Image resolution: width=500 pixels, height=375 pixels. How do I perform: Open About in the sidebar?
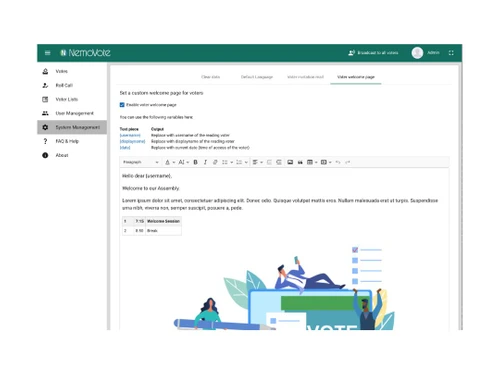(72, 155)
